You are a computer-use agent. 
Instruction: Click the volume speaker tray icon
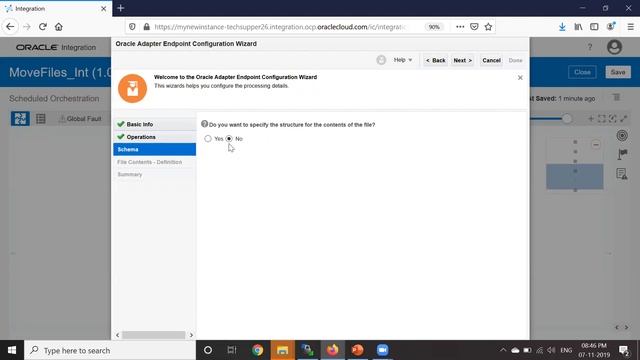551,350
